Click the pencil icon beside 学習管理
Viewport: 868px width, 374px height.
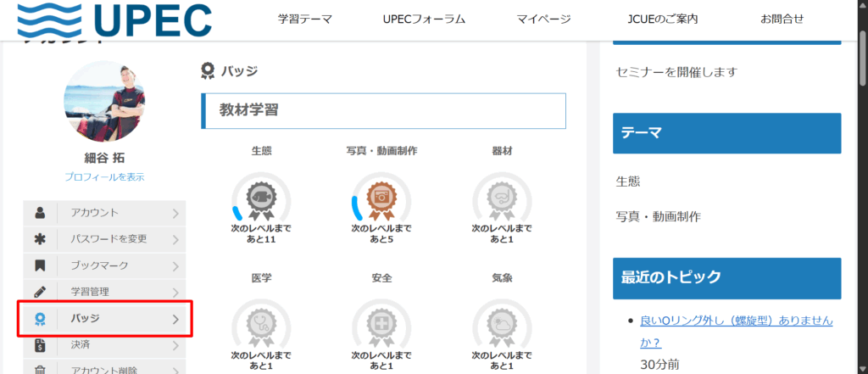coord(40,292)
